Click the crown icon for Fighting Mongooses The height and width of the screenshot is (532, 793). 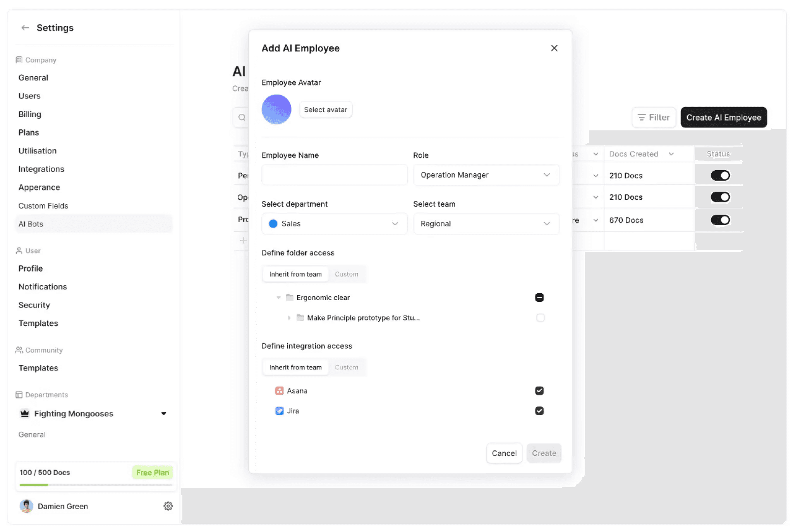click(x=25, y=413)
